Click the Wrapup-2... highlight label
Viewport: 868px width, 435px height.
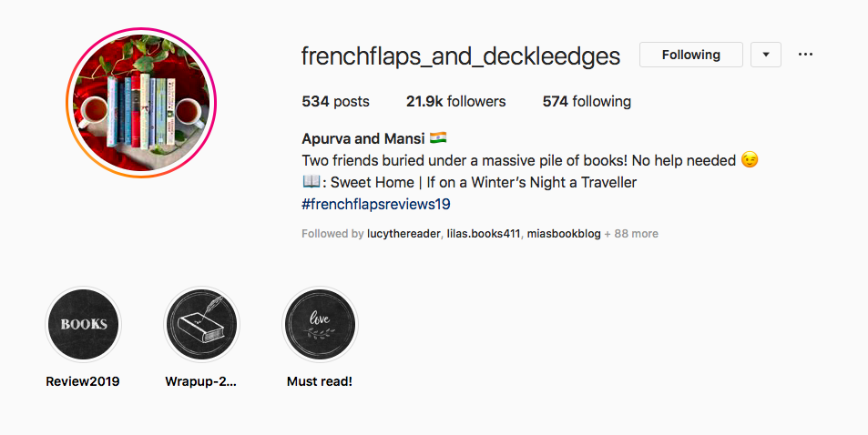(x=201, y=381)
